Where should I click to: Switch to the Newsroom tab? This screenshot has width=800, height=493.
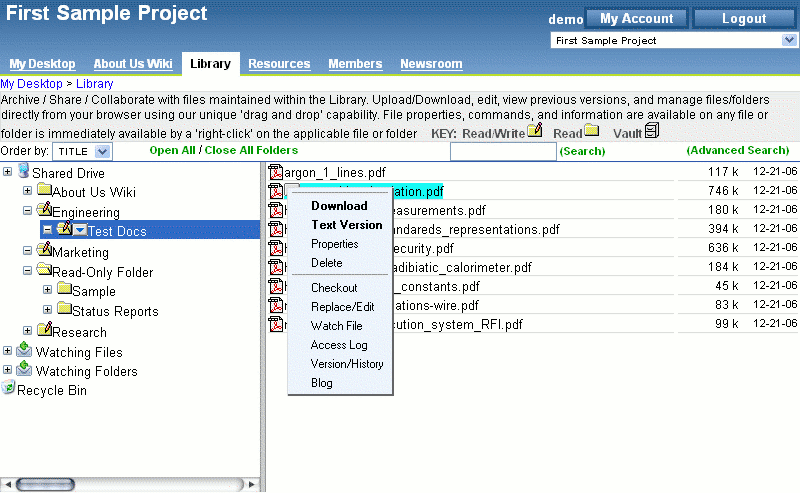pos(431,64)
